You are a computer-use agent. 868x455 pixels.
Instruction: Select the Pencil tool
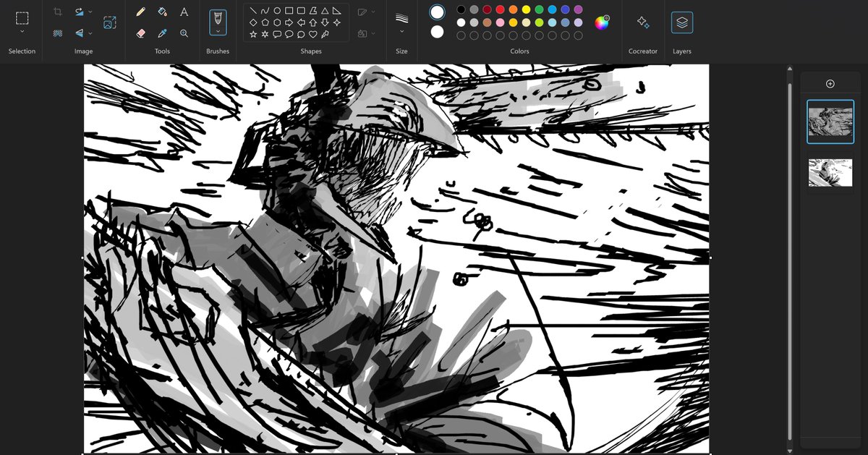point(141,12)
